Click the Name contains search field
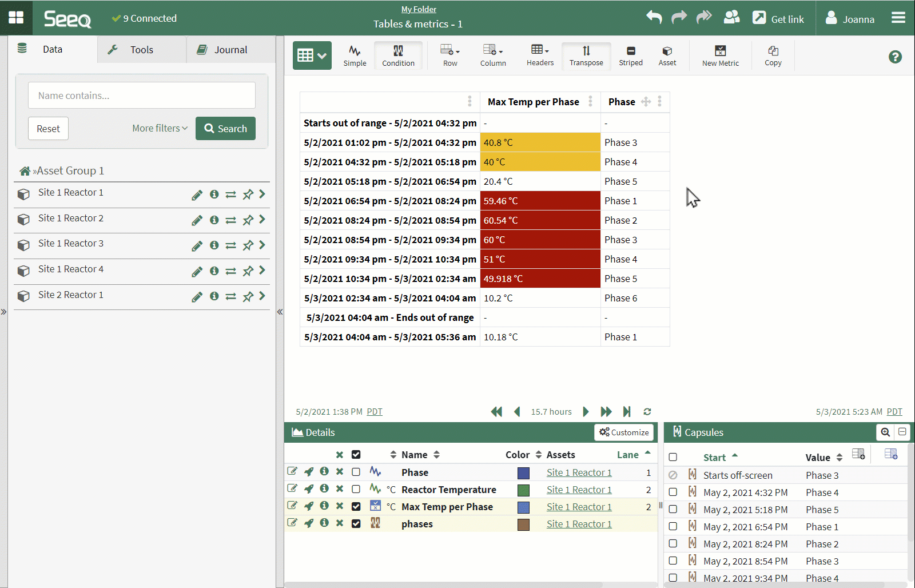 tap(141, 96)
